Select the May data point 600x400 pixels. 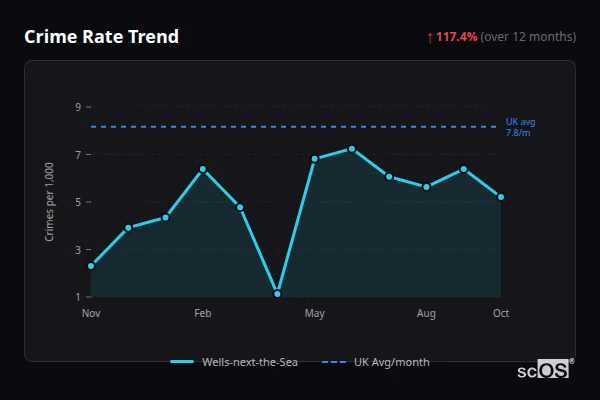click(315, 158)
